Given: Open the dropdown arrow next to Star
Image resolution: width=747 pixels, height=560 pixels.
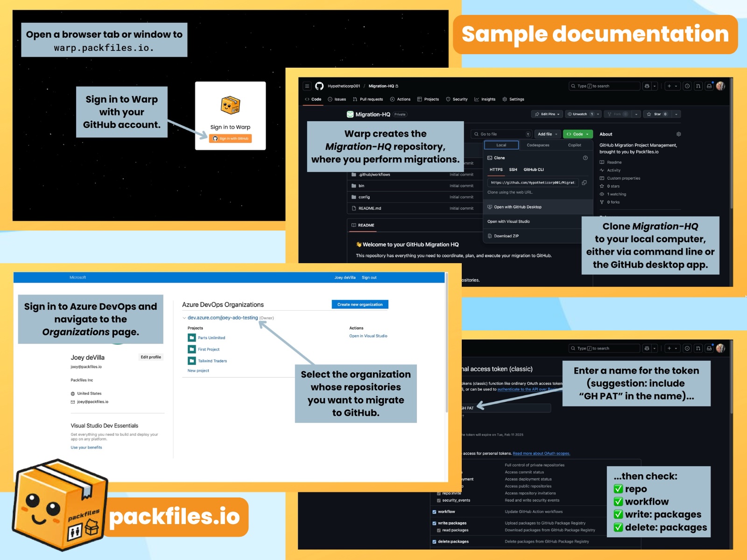Looking at the screenshot, I should tap(676, 114).
